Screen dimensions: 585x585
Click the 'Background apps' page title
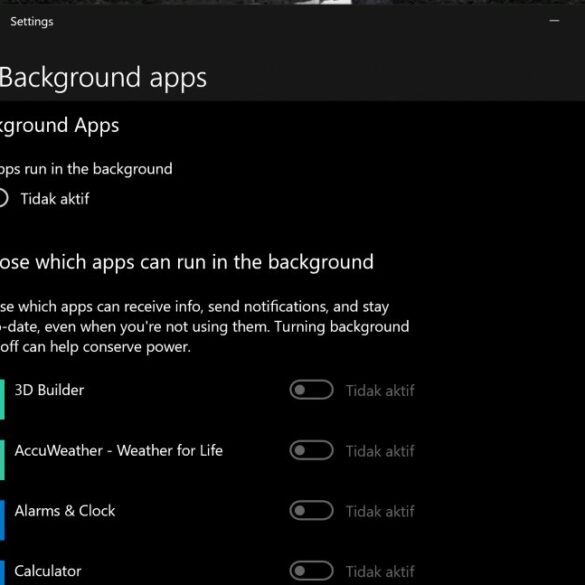click(103, 78)
